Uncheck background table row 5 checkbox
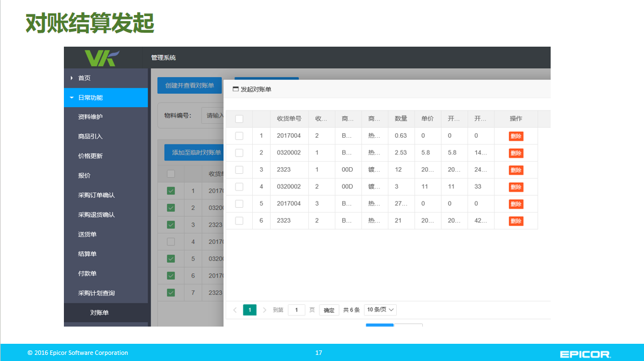 click(171, 259)
